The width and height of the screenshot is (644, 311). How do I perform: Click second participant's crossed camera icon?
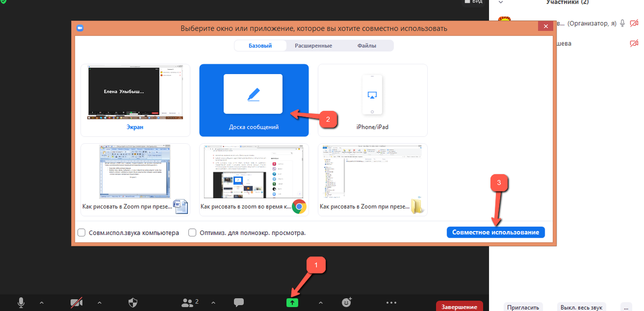(x=634, y=43)
